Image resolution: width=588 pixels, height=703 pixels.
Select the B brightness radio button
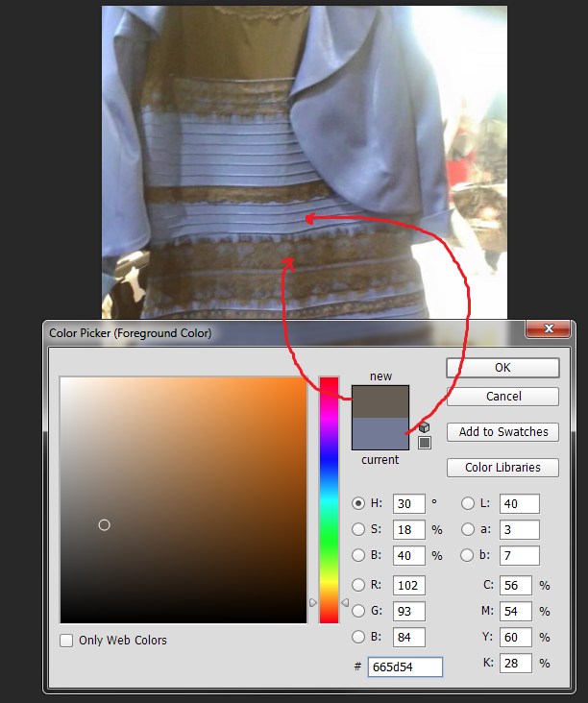coord(358,555)
